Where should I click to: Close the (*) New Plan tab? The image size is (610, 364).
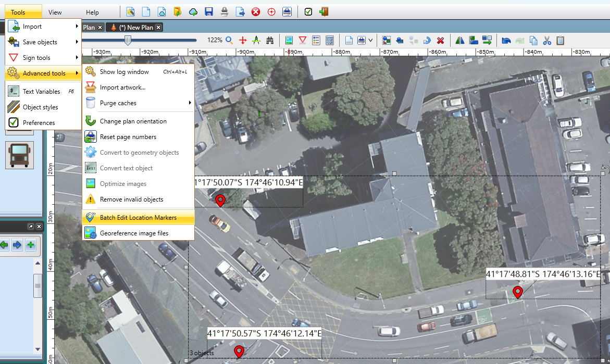click(158, 27)
